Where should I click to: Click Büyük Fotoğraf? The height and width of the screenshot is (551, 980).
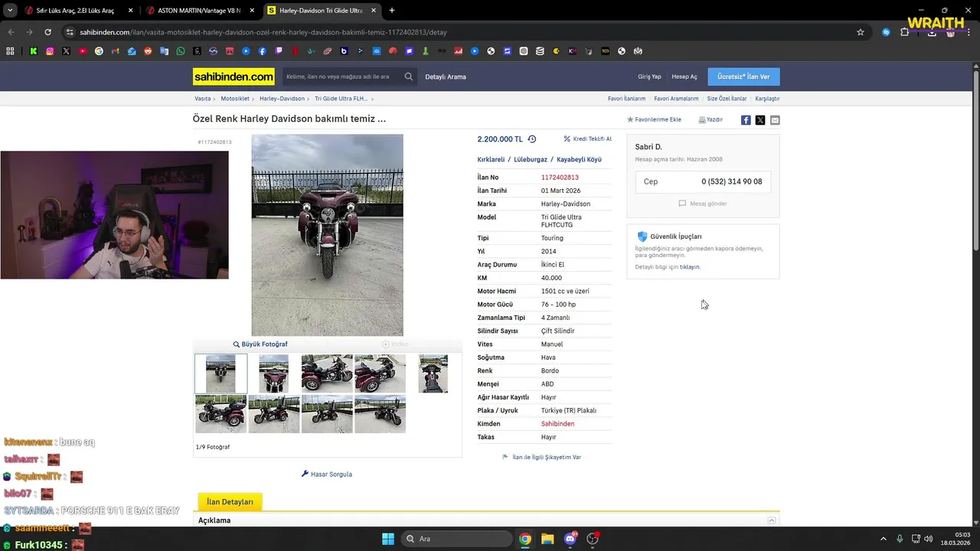[x=260, y=344]
